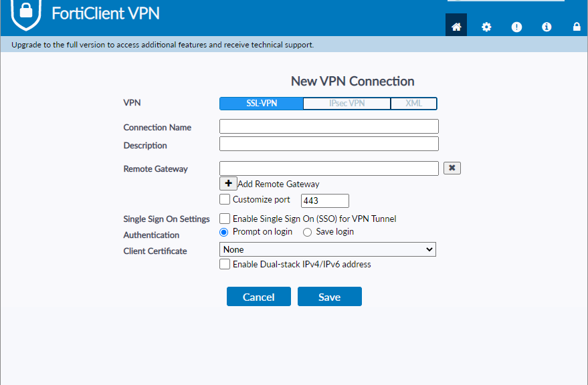Click the port number field showing 443
The height and width of the screenshot is (385, 588).
[x=324, y=201]
